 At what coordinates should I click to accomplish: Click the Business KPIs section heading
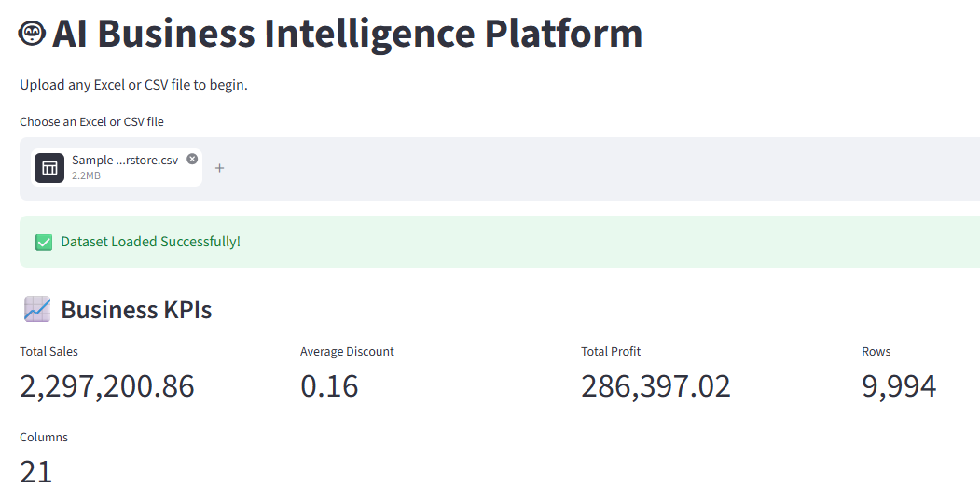point(136,310)
